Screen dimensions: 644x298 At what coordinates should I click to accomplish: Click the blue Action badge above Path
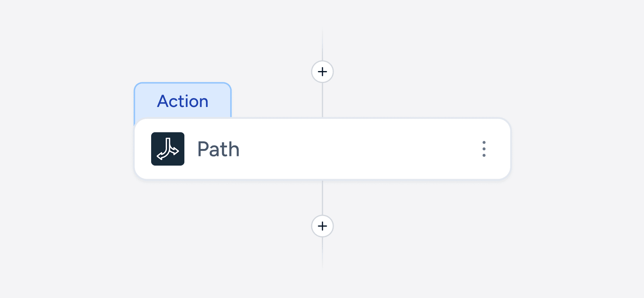[x=183, y=101]
